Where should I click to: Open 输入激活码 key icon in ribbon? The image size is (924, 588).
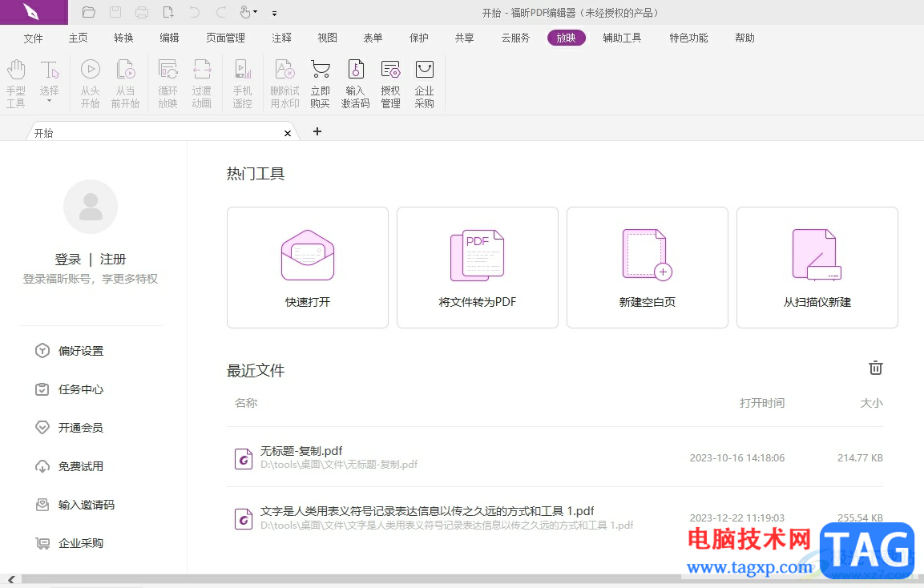click(x=355, y=83)
